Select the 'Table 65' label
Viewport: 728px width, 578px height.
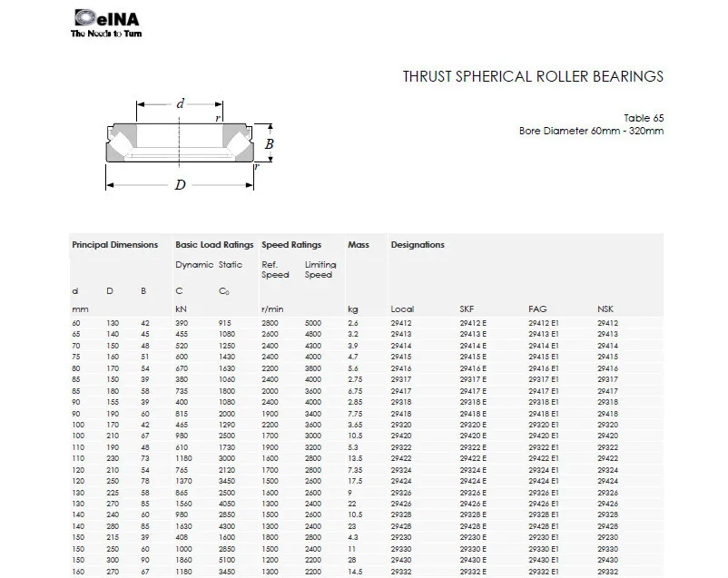coord(643,118)
